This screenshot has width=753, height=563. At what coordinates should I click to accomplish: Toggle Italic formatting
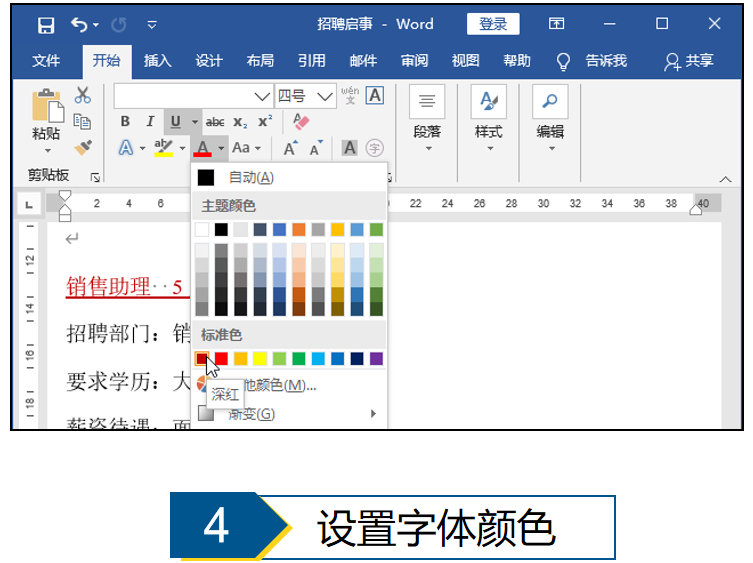[x=150, y=122]
